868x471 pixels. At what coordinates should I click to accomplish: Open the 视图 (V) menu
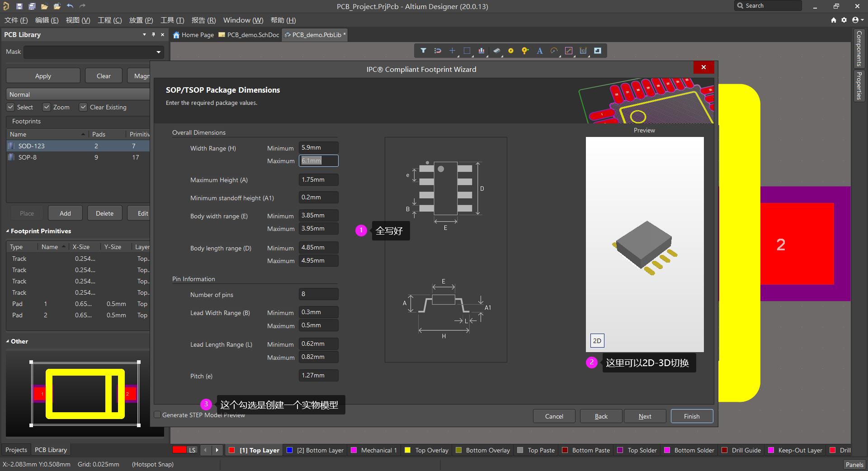tap(78, 20)
